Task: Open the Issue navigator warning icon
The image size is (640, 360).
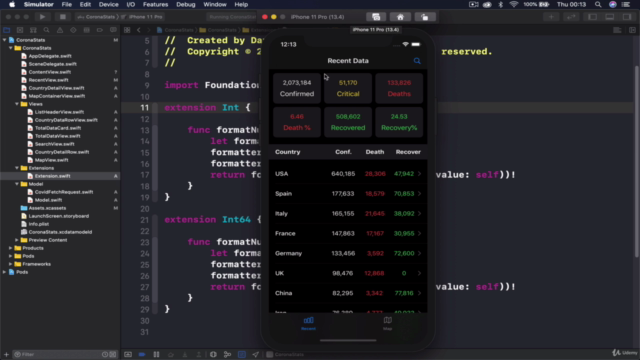Action: click(60, 30)
